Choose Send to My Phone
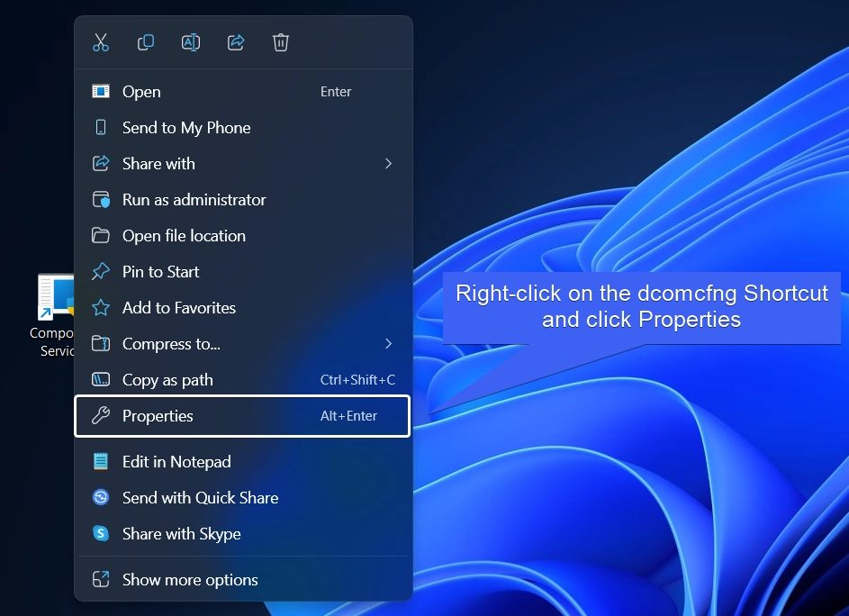Screen dimensions: 849x616 (243, 127)
